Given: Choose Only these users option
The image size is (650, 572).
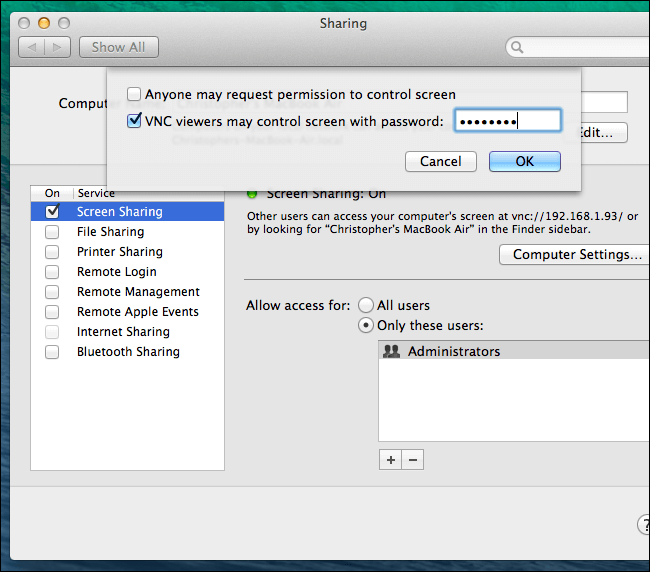Looking at the screenshot, I should 366,325.
